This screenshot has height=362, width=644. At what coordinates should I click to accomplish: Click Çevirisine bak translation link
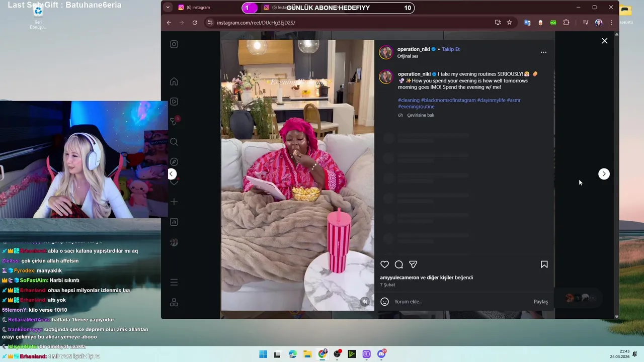(x=421, y=115)
